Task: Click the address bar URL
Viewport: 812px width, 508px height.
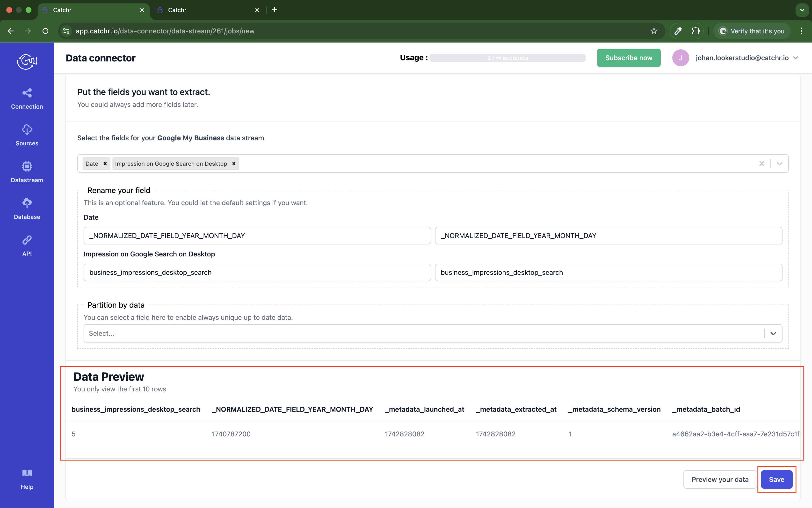Action: click(x=165, y=31)
